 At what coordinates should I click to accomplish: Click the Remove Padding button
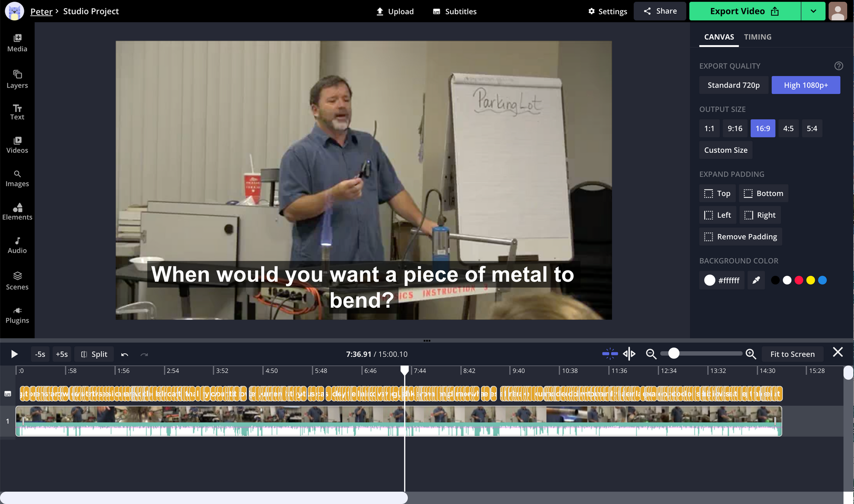740,237
